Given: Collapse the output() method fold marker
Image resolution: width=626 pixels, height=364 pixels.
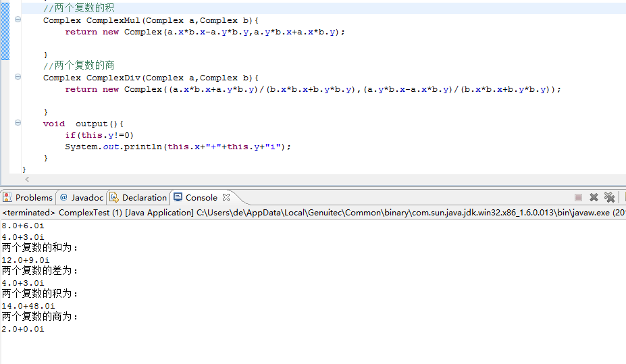Looking at the screenshot, I should point(18,123).
